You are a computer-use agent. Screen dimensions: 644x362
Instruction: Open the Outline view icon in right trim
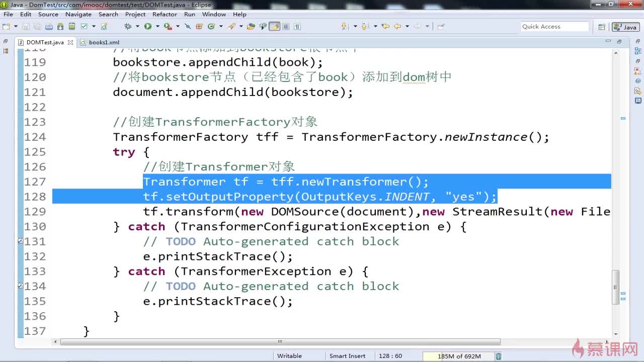(x=638, y=51)
